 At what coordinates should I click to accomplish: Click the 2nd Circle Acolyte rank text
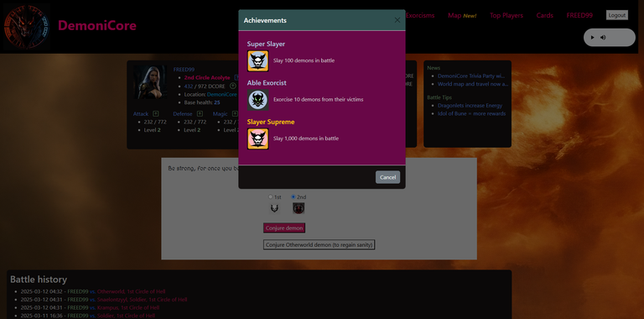point(207,77)
